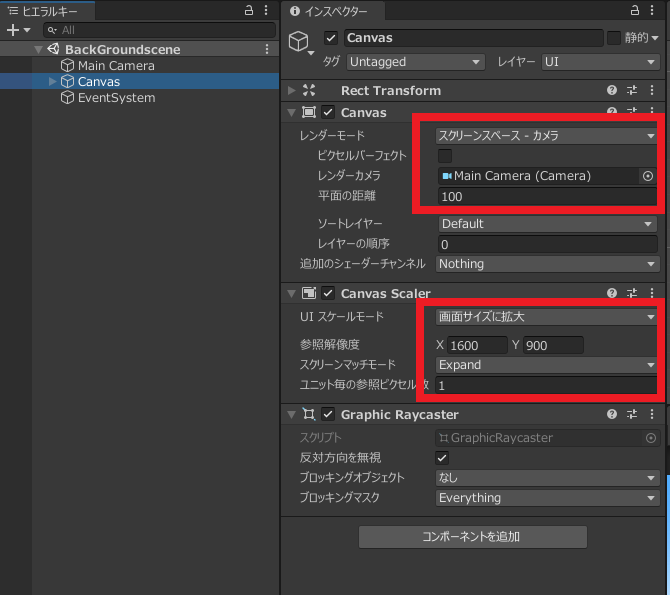Edit the Canvas object name field
The width and height of the screenshot is (670, 595).
click(473, 38)
